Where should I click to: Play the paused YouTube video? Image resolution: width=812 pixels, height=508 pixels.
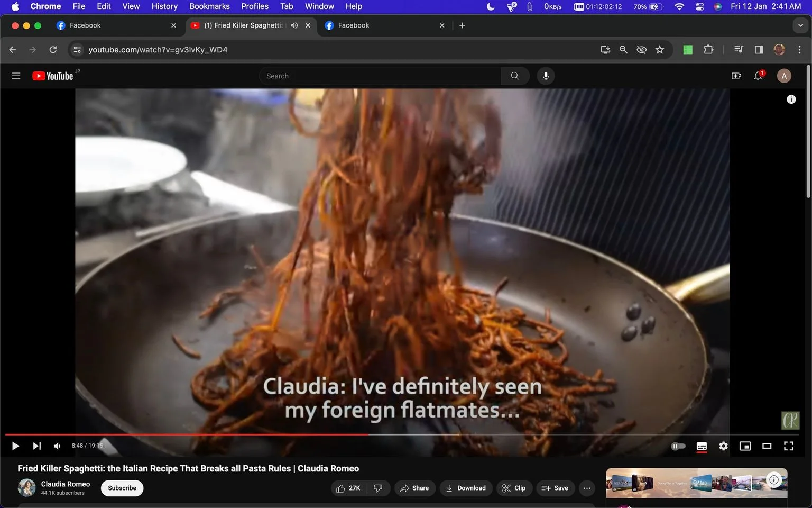point(15,446)
